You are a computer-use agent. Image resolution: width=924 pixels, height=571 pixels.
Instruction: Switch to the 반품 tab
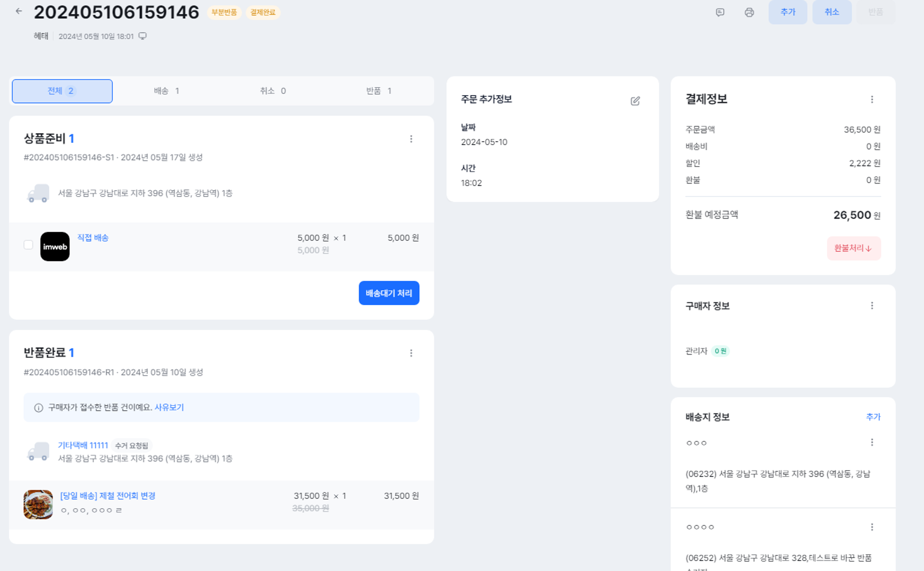tap(379, 91)
